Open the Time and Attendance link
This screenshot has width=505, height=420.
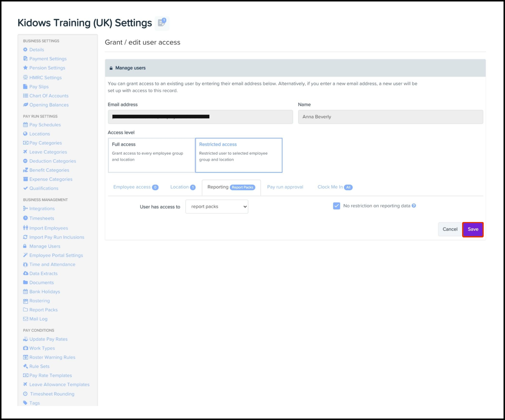click(x=52, y=264)
